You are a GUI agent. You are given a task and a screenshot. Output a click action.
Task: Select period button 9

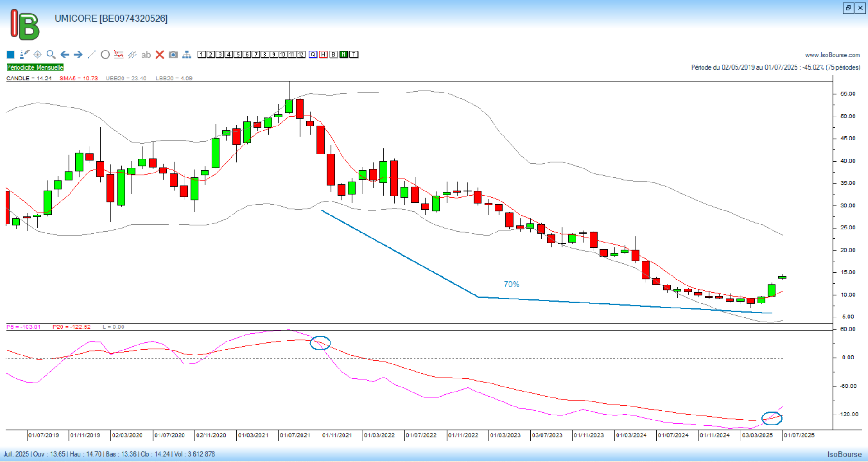tap(274, 55)
